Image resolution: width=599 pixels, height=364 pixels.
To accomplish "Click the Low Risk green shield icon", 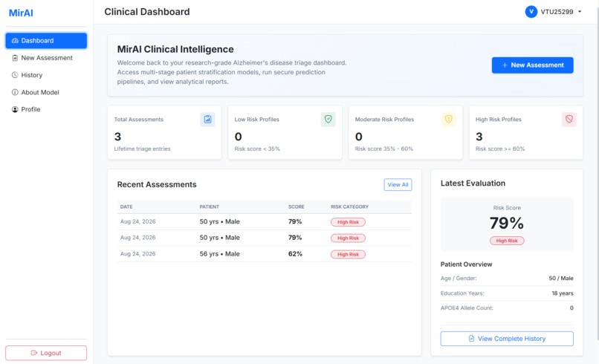I will [x=328, y=119].
